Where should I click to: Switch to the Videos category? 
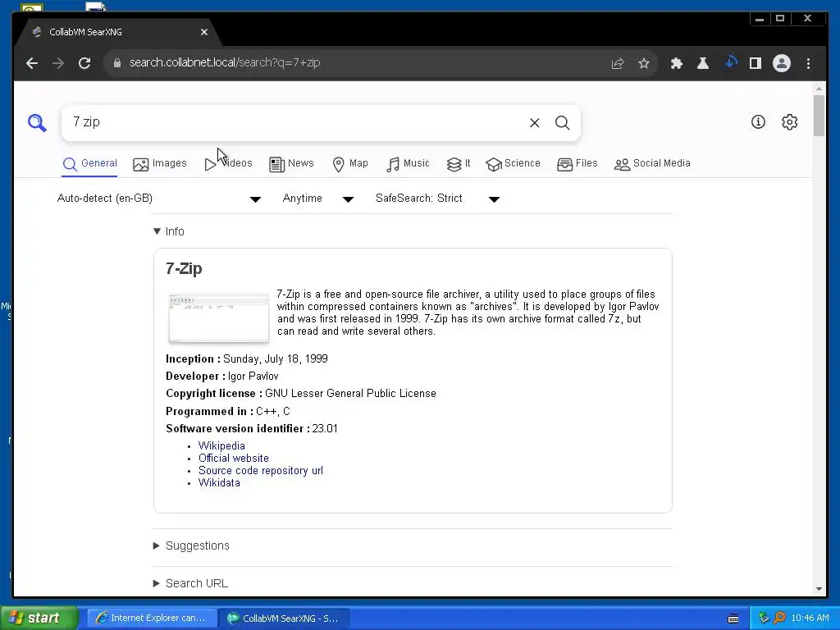pos(228,164)
